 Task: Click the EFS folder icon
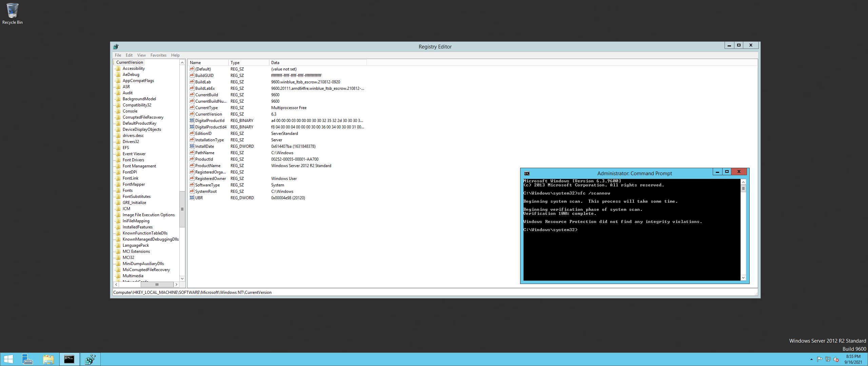point(118,148)
